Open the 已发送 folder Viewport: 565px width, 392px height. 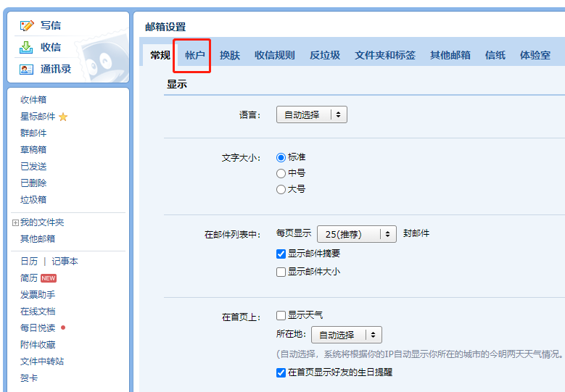[x=33, y=167]
